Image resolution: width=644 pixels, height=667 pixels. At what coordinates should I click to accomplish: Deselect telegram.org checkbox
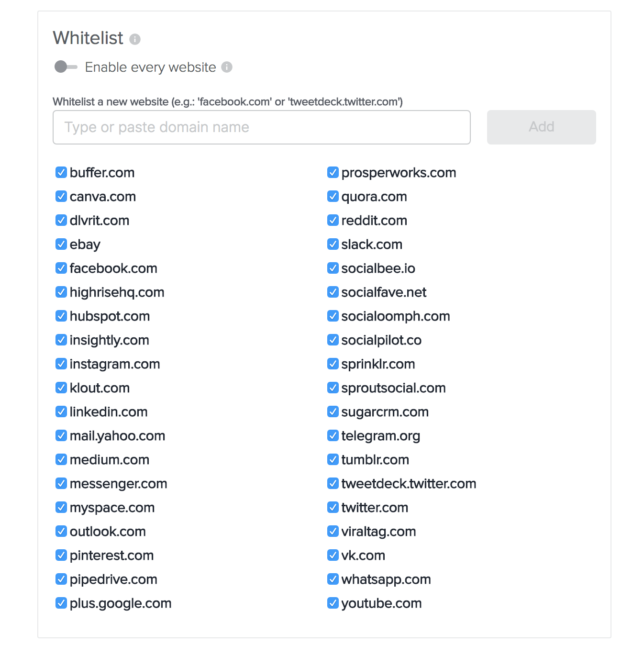(333, 435)
